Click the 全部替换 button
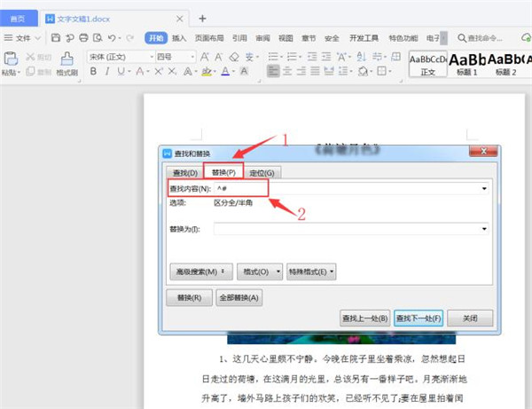Viewport: 532px width, 409px height. 239,298
